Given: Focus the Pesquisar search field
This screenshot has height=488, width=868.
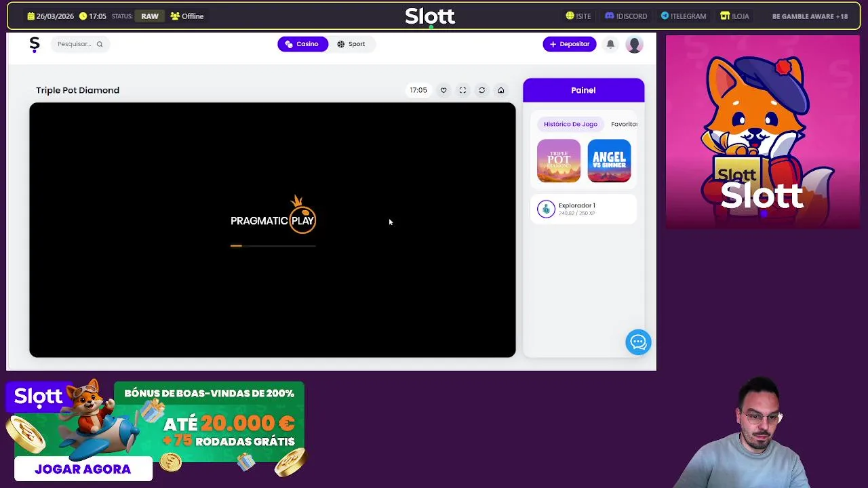Looking at the screenshot, I should [80, 44].
